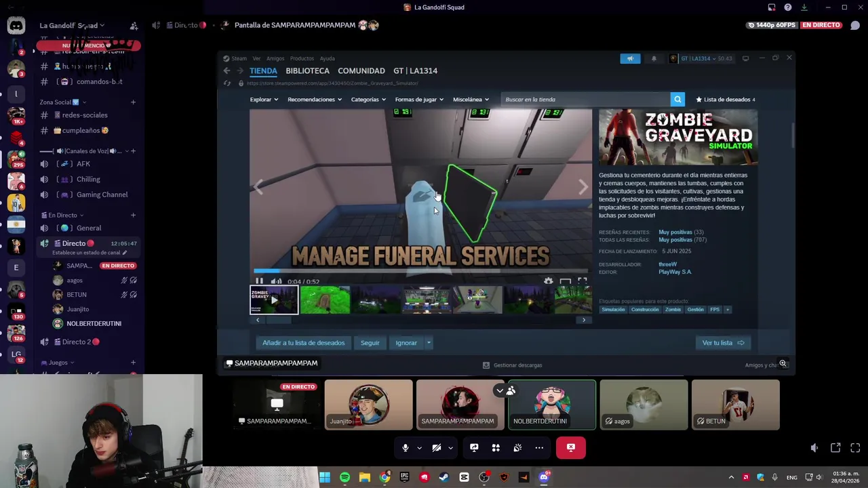Join the Directo 2 voice channel
This screenshot has height=488, width=868.
[x=89, y=342]
